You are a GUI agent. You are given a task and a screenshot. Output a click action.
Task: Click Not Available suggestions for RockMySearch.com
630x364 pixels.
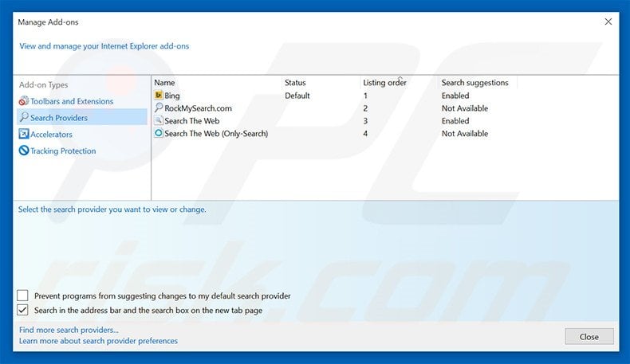pyautogui.click(x=464, y=108)
